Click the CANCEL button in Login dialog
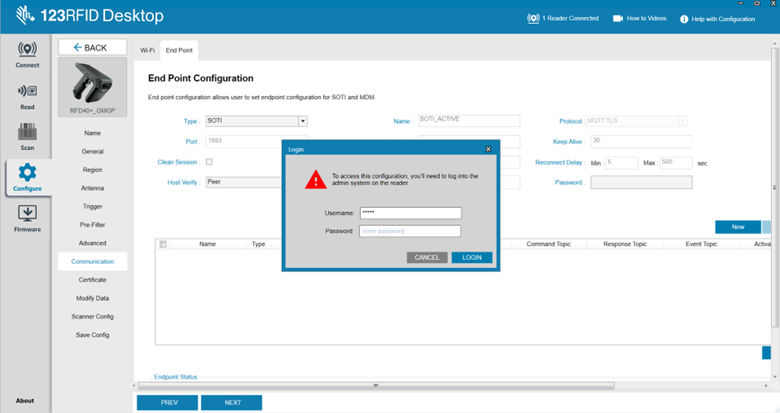The width and height of the screenshot is (780, 413). [x=427, y=257]
